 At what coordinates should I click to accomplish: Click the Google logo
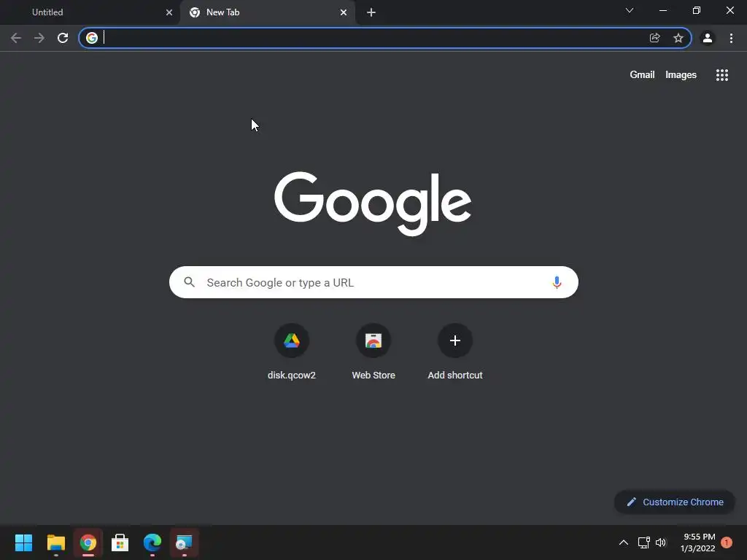click(373, 203)
